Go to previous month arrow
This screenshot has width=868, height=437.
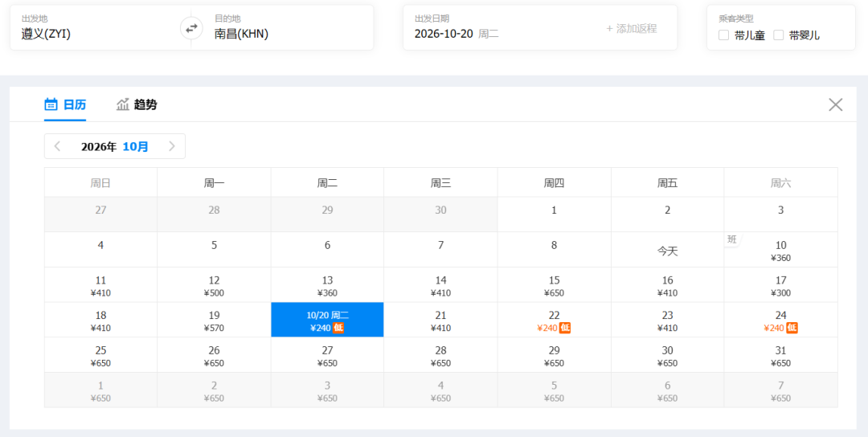point(57,146)
